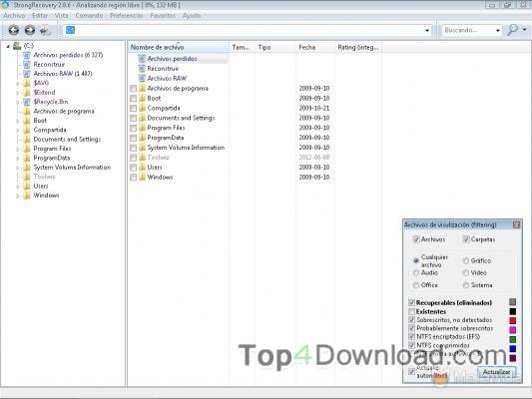Click Windows folder icon in file list
The height and width of the screenshot is (399, 532).
click(x=142, y=178)
